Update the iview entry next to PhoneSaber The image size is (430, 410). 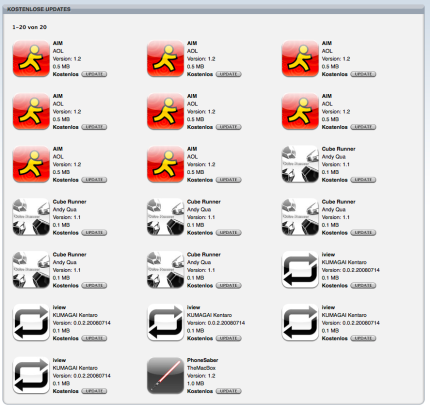tap(94, 391)
